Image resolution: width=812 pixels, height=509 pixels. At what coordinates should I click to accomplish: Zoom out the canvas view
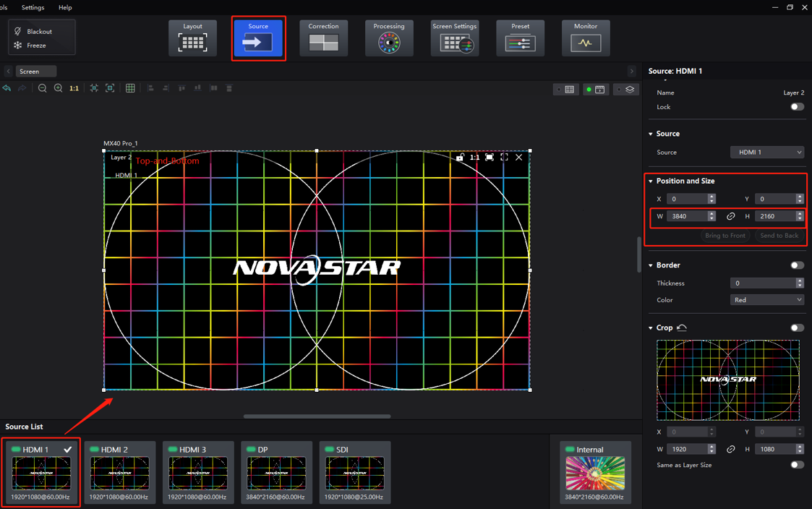tap(43, 88)
